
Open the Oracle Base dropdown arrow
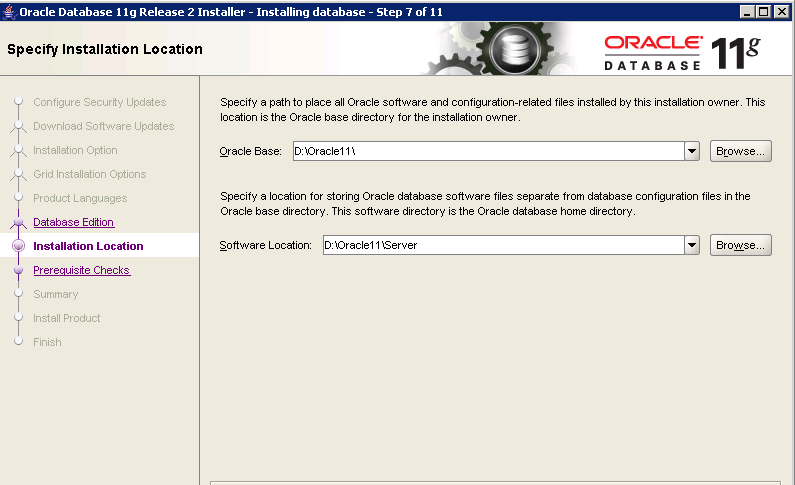(x=692, y=151)
